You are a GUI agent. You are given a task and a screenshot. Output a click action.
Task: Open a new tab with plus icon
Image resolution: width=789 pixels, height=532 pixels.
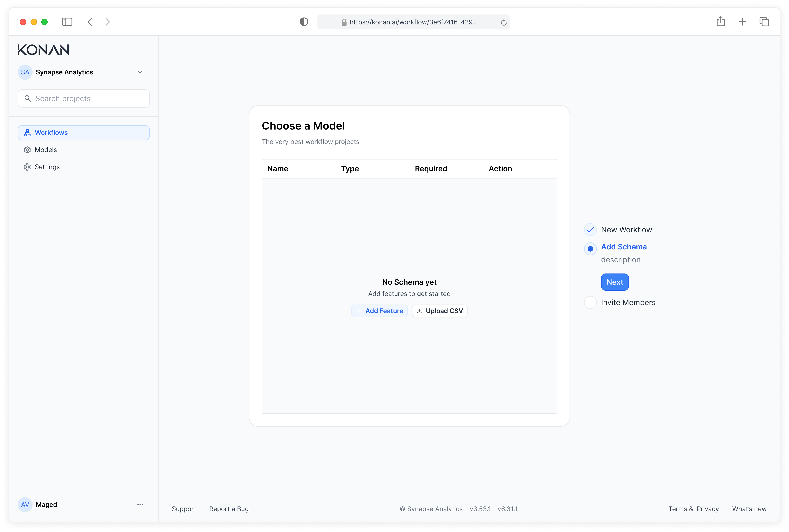742,22
